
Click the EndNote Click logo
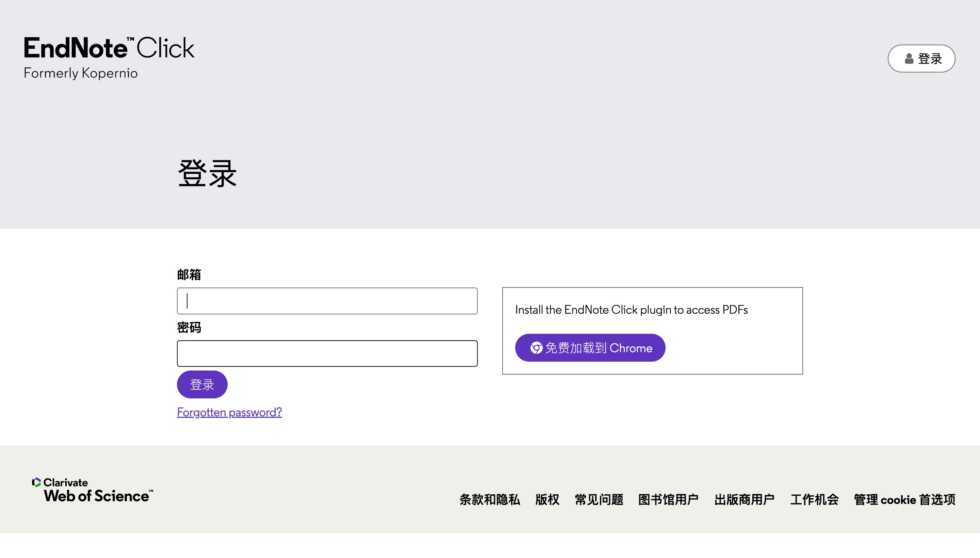tap(109, 58)
